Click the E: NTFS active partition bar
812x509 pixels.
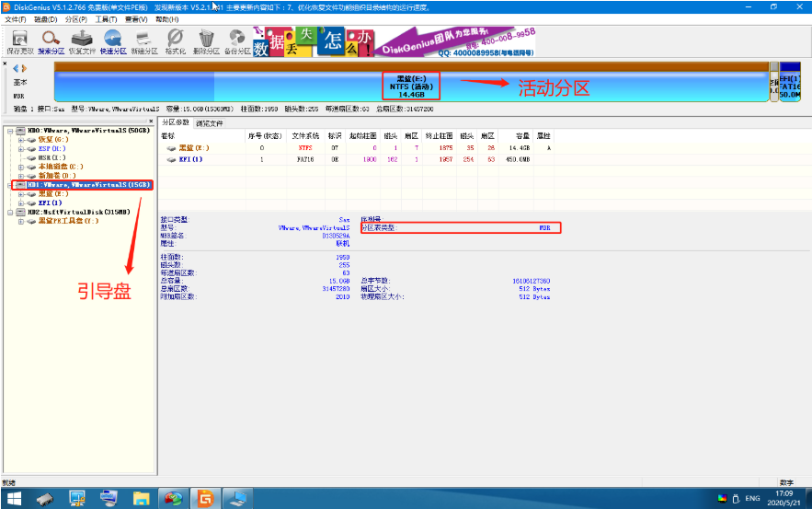(x=411, y=87)
